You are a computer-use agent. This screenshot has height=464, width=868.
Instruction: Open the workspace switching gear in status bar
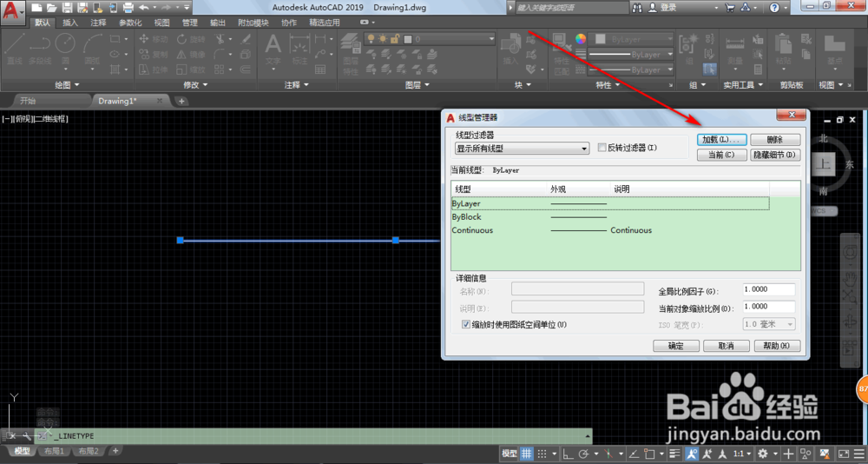(763, 454)
